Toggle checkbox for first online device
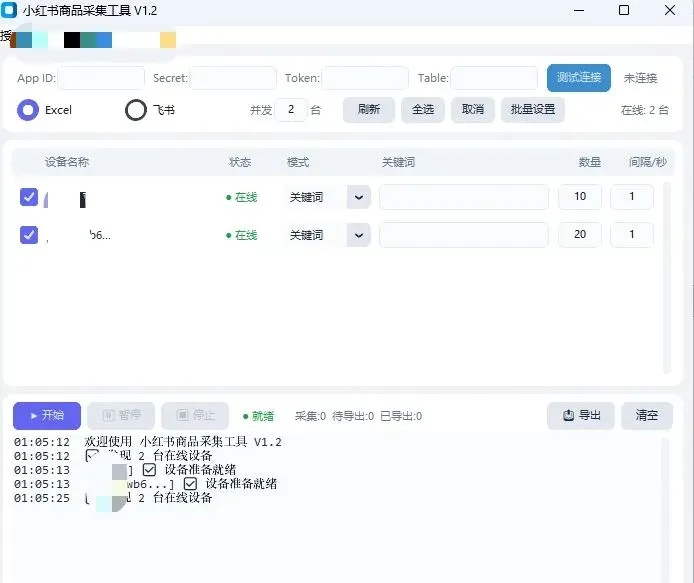 [29, 197]
